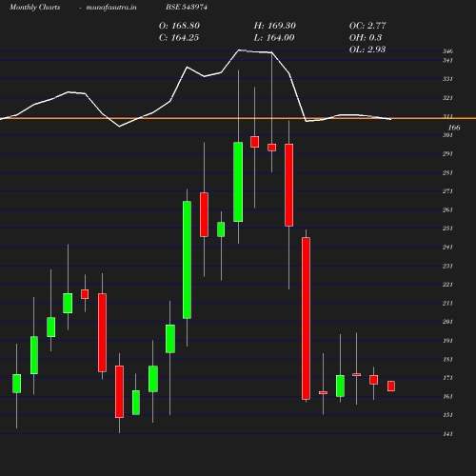Select the close value "C: 164.25"
The height and width of the screenshot is (476, 476).
tap(179, 38)
